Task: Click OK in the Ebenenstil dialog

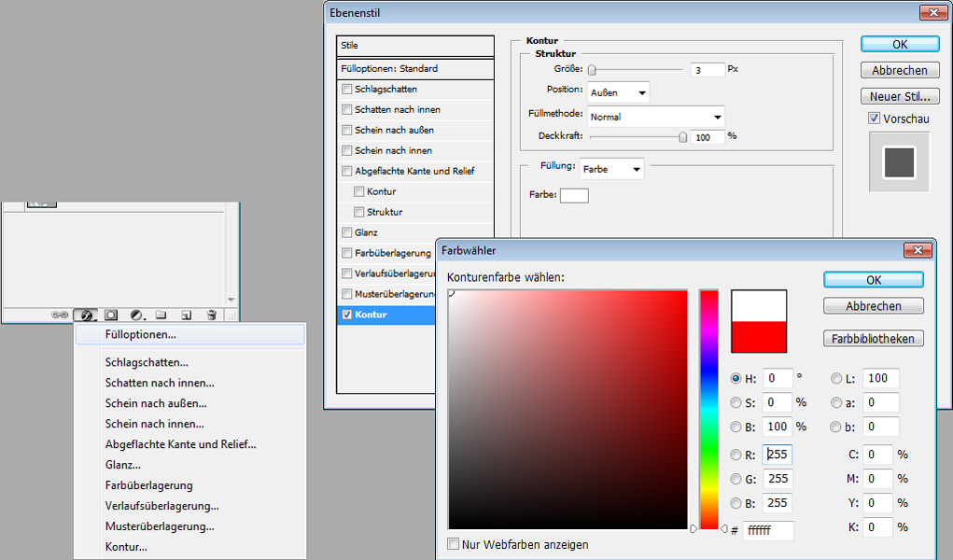Action: pos(900,45)
